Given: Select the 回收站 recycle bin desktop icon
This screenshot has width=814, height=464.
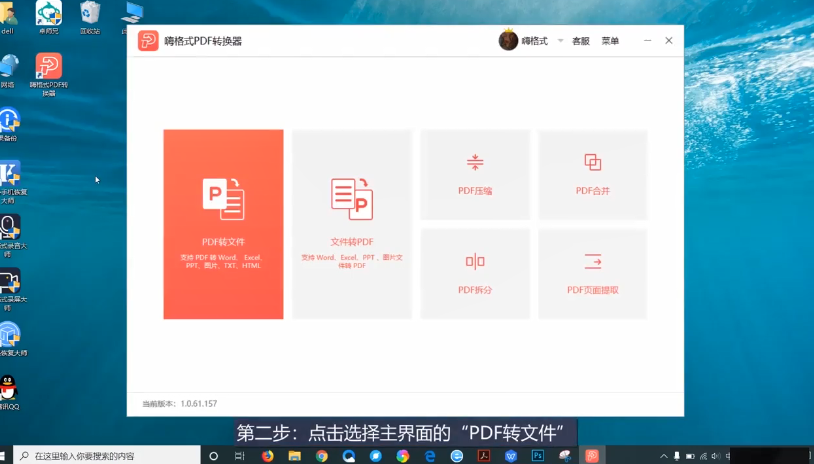Looking at the screenshot, I should [x=90, y=18].
